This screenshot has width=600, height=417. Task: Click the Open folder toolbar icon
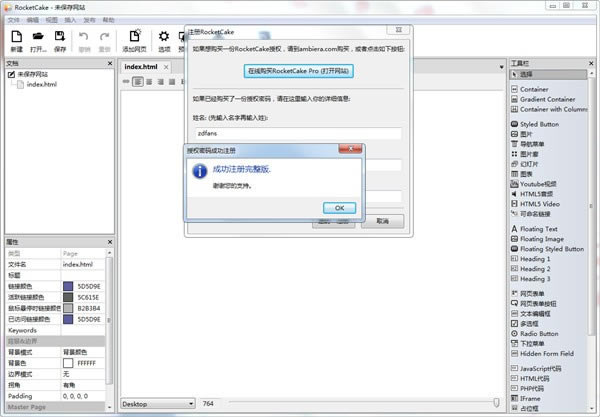[38, 37]
